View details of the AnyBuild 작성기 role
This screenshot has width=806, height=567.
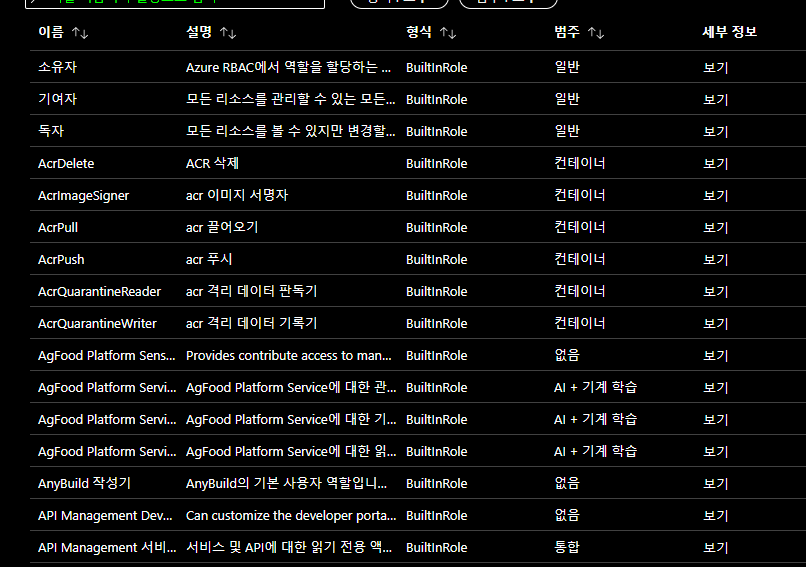[716, 483]
